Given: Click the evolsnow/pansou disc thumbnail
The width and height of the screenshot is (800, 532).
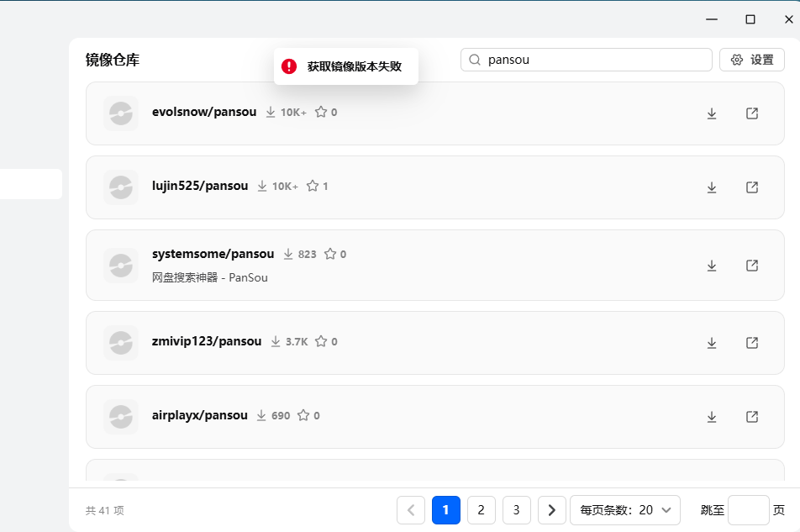Looking at the screenshot, I should [x=121, y=113].
